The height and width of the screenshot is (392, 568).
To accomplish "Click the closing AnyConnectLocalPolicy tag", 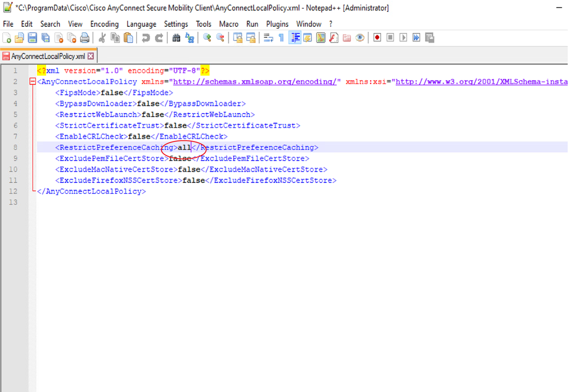I will click(92, 191).
